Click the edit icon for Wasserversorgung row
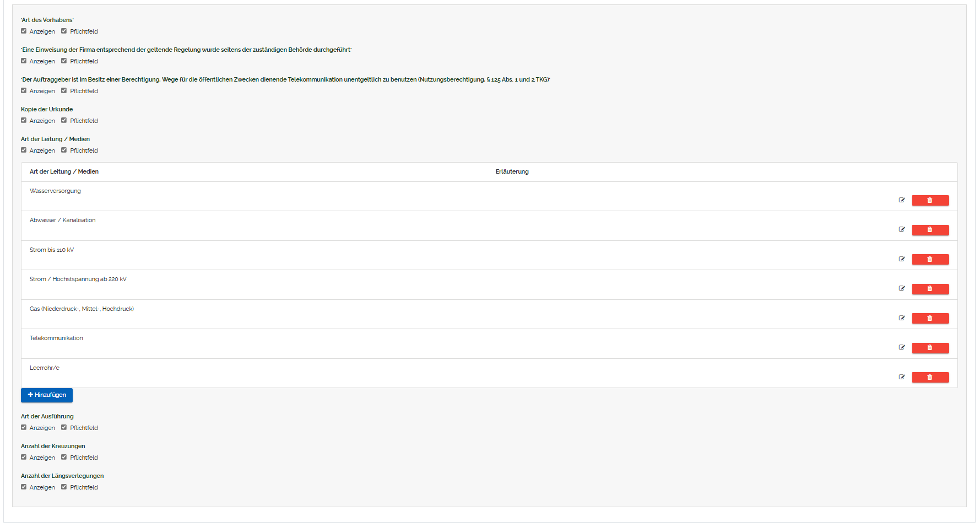Image resolution: width=980 pixels, height=527 pixels. [x=902, y=200]
